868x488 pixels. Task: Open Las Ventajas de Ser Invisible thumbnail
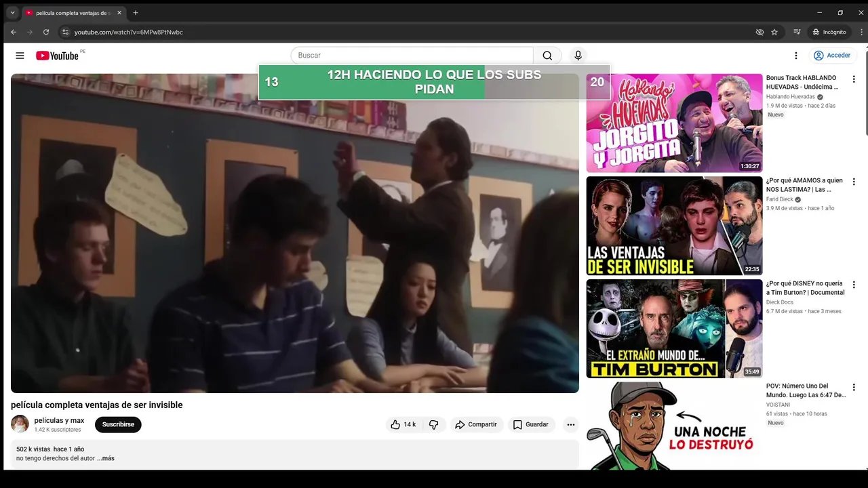point(674,226)
